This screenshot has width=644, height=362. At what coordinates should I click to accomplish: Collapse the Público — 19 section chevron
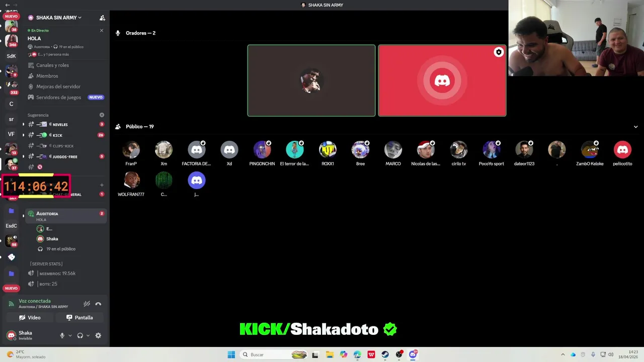pos(635,127)
